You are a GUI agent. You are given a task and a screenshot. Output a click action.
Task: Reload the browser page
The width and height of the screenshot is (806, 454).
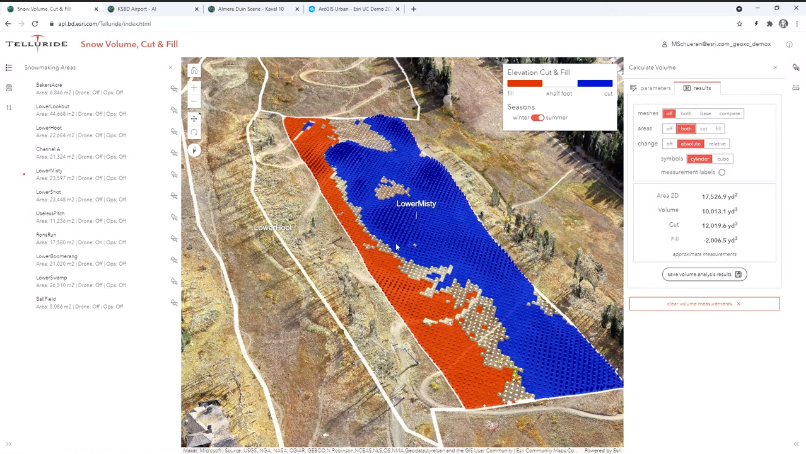point(35,24)
